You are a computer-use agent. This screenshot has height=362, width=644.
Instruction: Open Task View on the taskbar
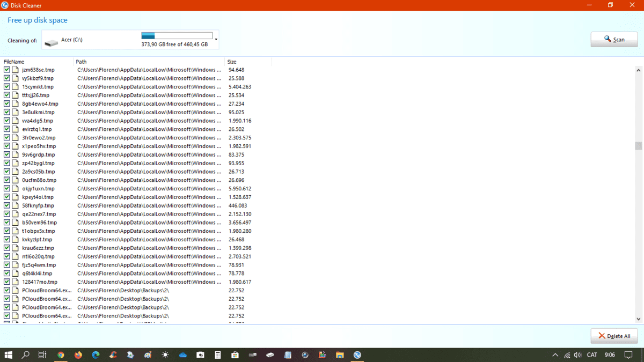[42, 355]
